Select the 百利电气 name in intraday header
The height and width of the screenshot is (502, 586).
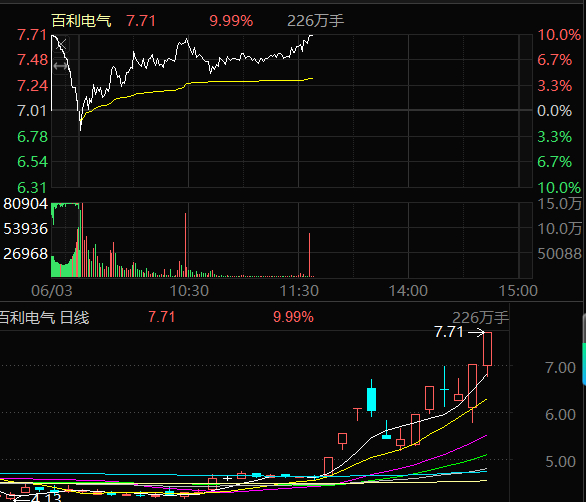(x=81, y=21)
